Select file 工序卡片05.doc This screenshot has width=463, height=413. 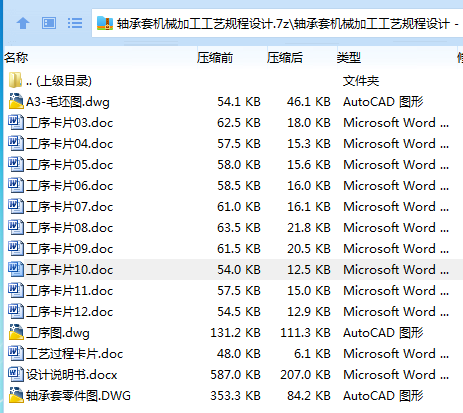tap(70, 165)
